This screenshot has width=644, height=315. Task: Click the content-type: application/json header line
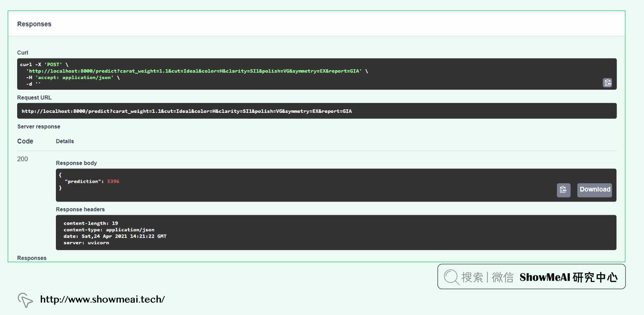tap(109, 230)
